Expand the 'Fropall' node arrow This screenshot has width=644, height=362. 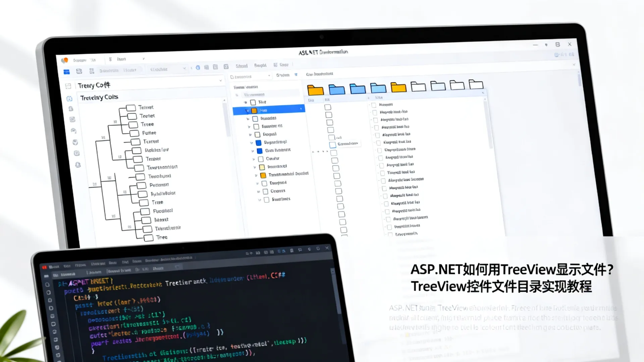coord(250,135)
